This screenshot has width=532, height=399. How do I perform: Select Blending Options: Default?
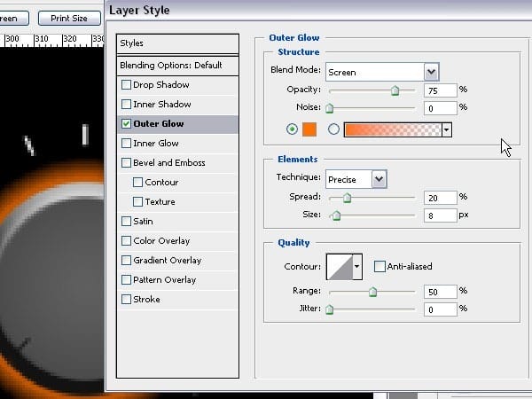click(177, 66)
